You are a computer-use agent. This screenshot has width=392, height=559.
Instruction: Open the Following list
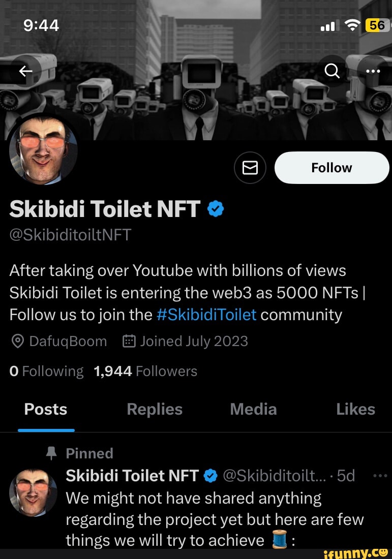point(46,371)
